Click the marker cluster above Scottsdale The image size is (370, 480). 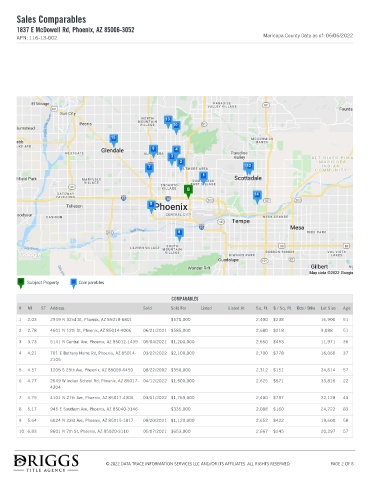coord(248,168)
